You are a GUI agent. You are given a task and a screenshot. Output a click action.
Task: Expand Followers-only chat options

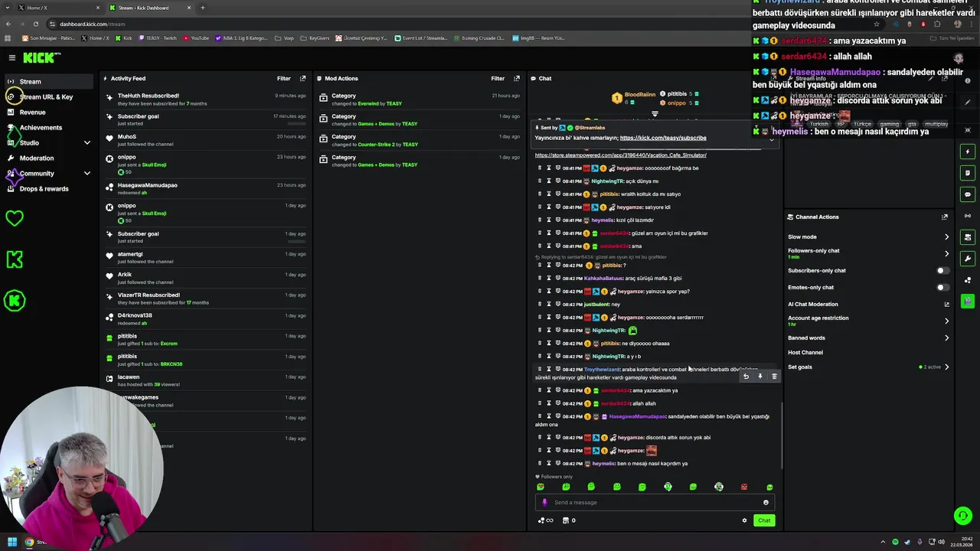pyautogui.click(x=946, y=253)
